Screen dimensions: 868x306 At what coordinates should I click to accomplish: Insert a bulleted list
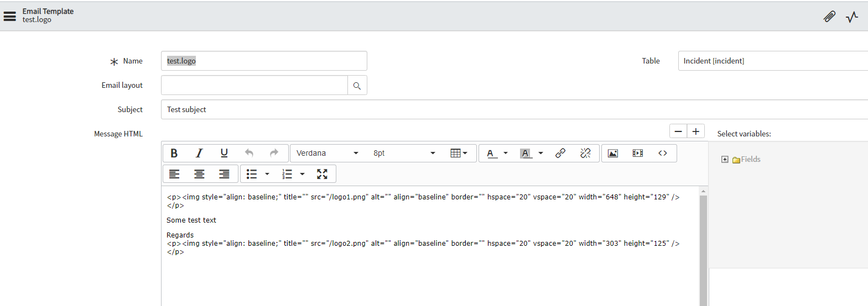252,174
